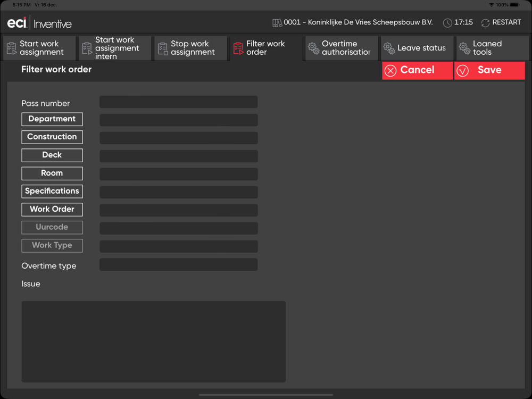Click the Loaned tools gears icon
Image resolution: width=532 pixels, height=399 pixels.
465,48
